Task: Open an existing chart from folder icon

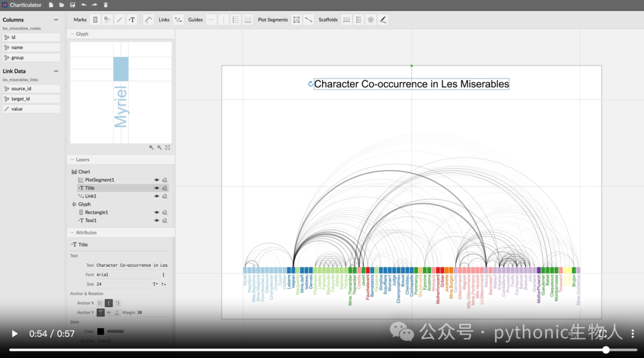Action: point(61,5)
